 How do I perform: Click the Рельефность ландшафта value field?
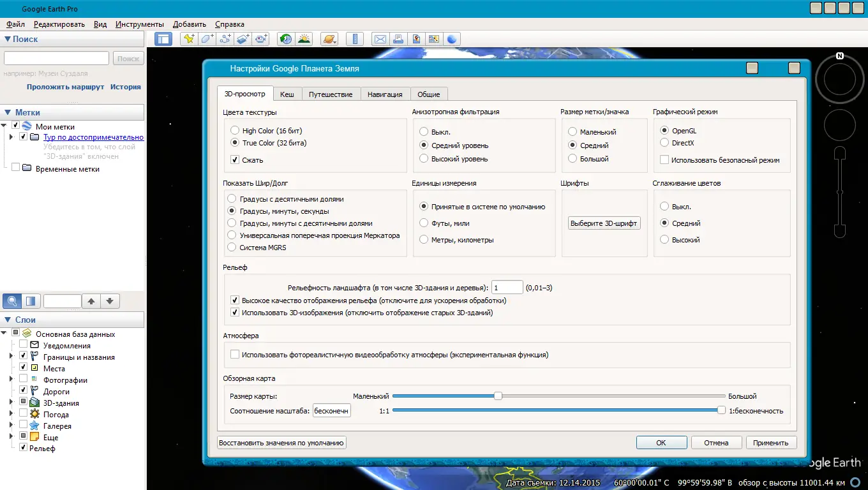507,288
